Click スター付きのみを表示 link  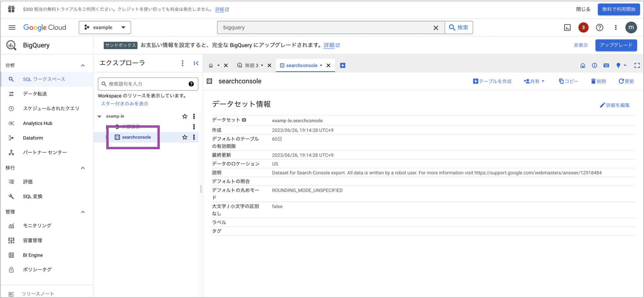point(125,104)
